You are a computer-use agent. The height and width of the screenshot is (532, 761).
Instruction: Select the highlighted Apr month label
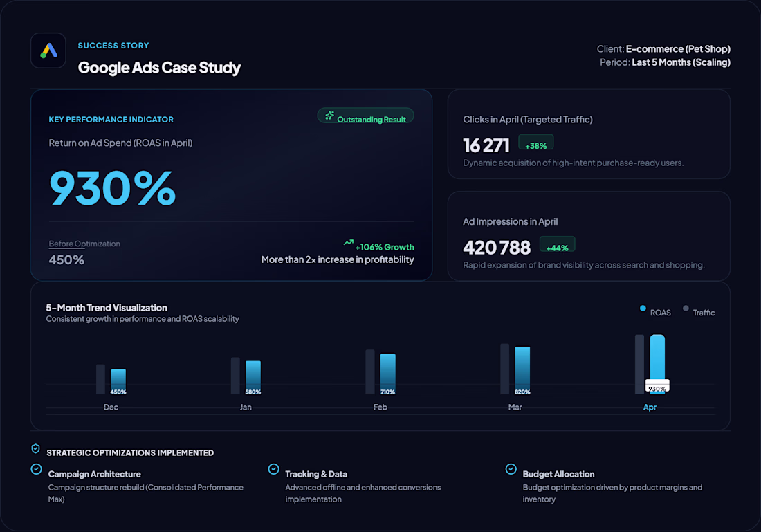(650, 407)
